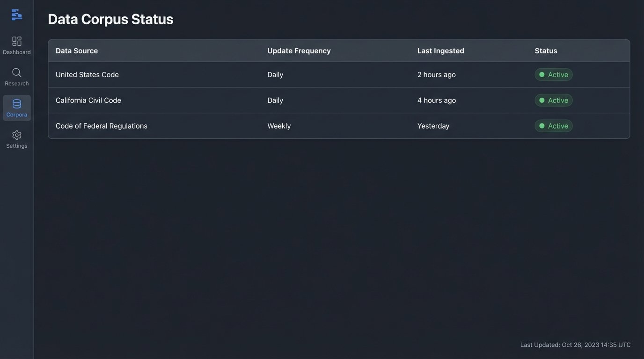This screenshot has height=359, width=644.
Task: Select the Code of Federal Regulations row
Action: click(102, 126)
